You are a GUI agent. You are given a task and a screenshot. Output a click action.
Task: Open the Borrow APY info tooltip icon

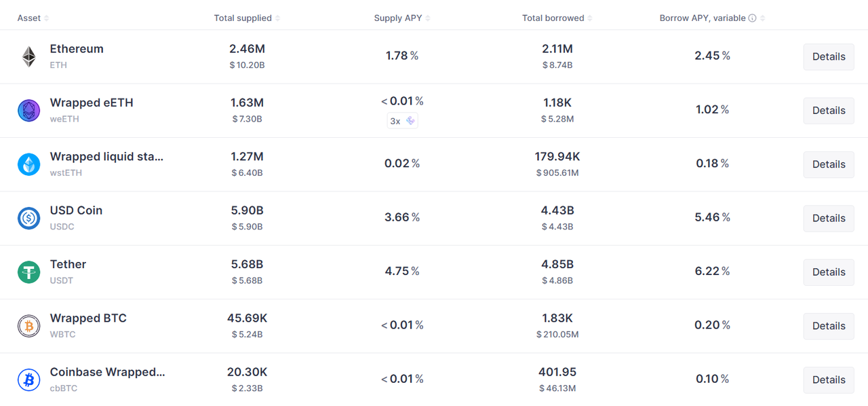(753, 18)
